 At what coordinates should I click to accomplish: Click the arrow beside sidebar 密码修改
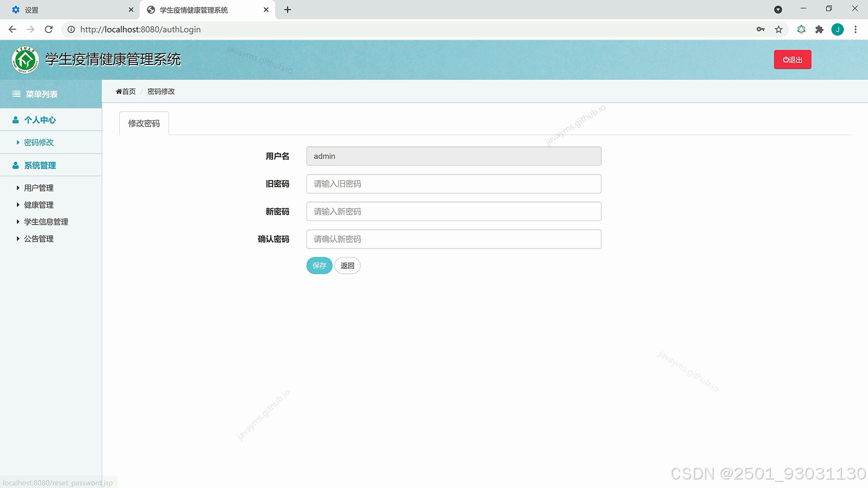coord(18,142)
